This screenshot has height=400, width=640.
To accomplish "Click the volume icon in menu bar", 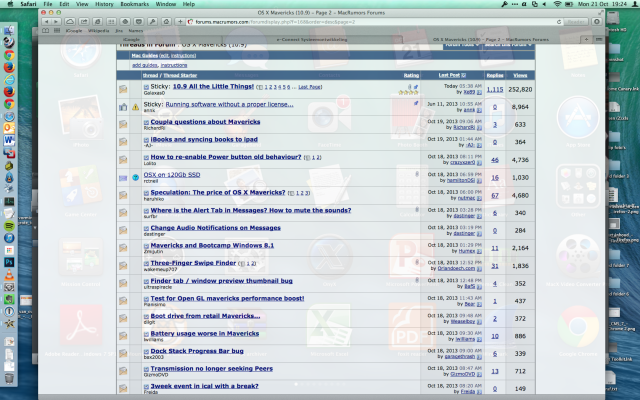I will point(544,4).
